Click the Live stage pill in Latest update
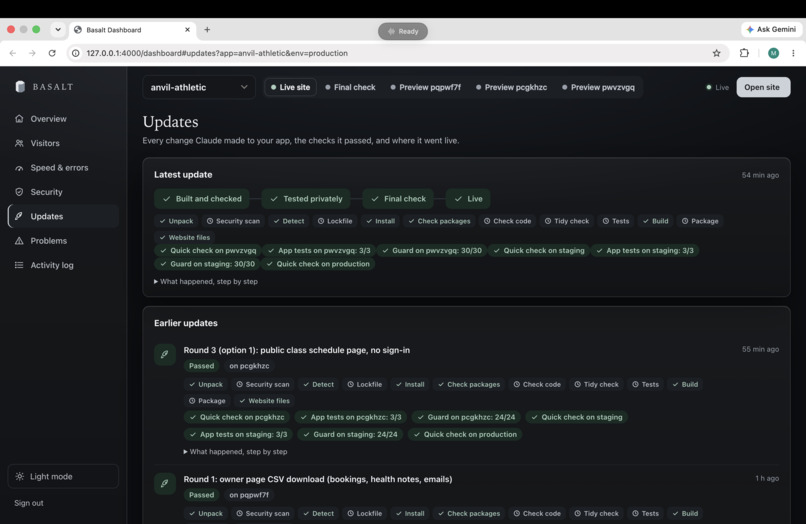The width and height of the screenshot is (806, 524). click(x=468, y=198)
